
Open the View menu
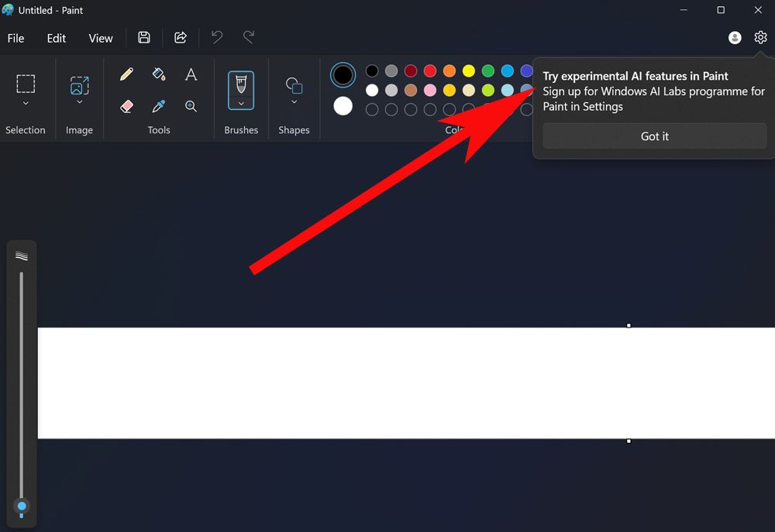[101, 38]
